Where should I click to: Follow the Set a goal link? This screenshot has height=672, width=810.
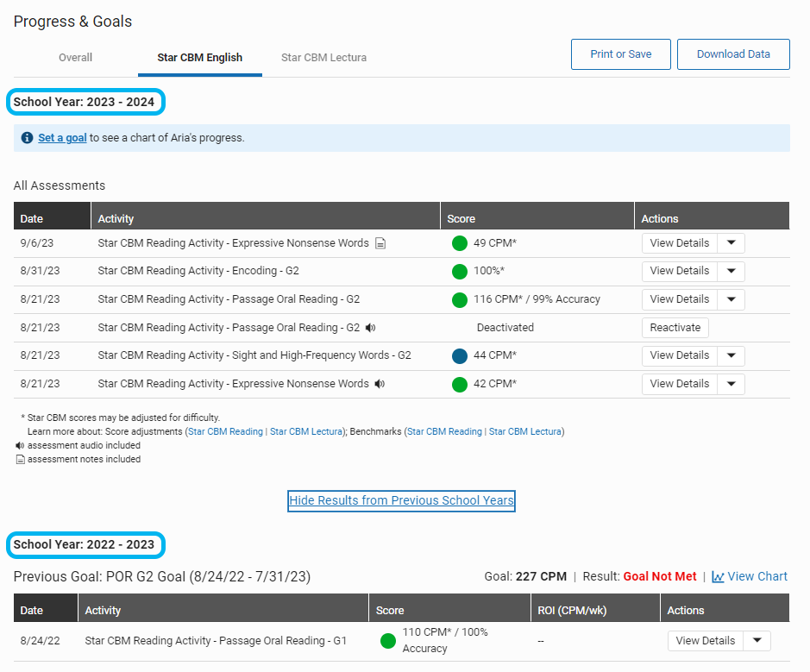coord(62,138)
